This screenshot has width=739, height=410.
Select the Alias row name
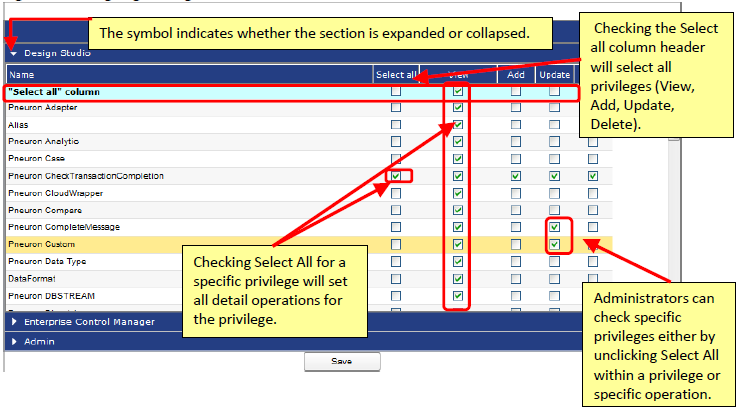click(x=18, y=125)
